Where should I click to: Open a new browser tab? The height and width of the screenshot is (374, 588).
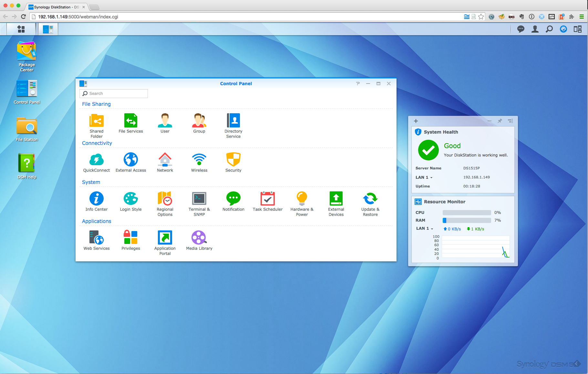pyautogui.click(x=94, y=7)
